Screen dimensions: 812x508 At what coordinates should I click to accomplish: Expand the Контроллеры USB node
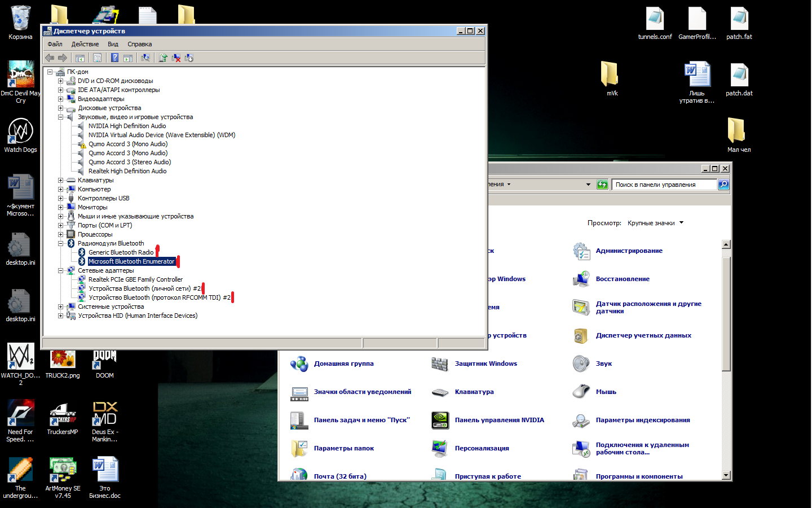tap(61, 198)
